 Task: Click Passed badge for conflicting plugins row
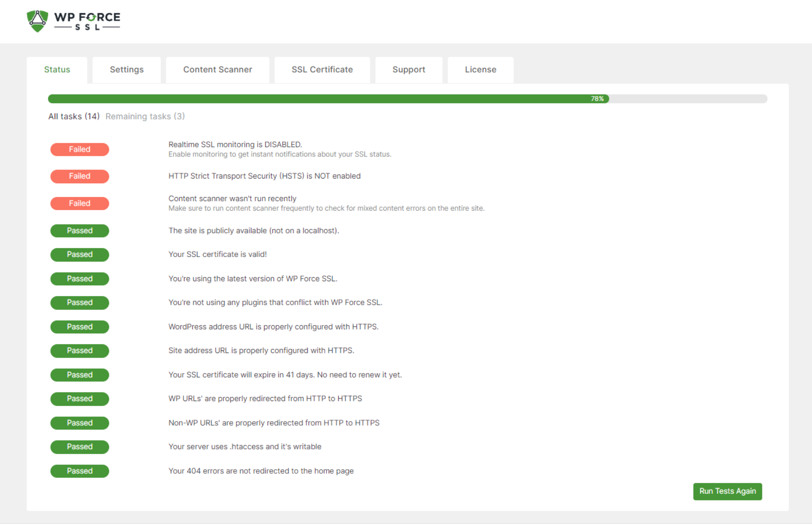80,303
